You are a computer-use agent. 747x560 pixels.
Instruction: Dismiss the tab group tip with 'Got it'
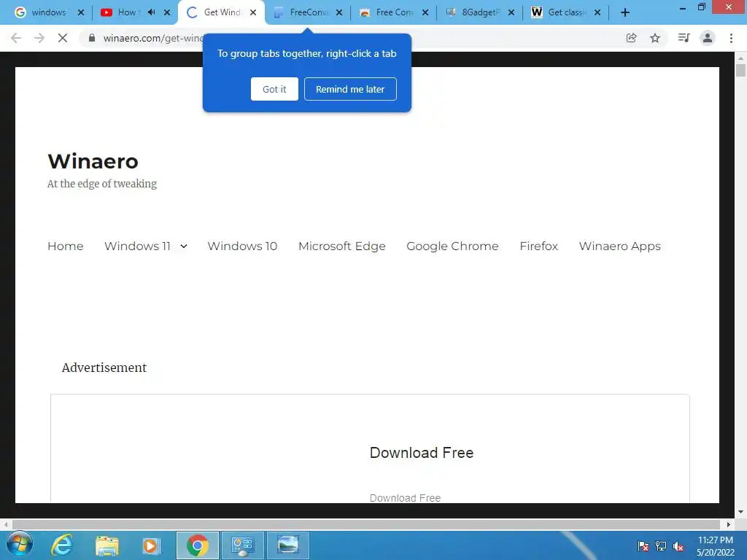274,89
